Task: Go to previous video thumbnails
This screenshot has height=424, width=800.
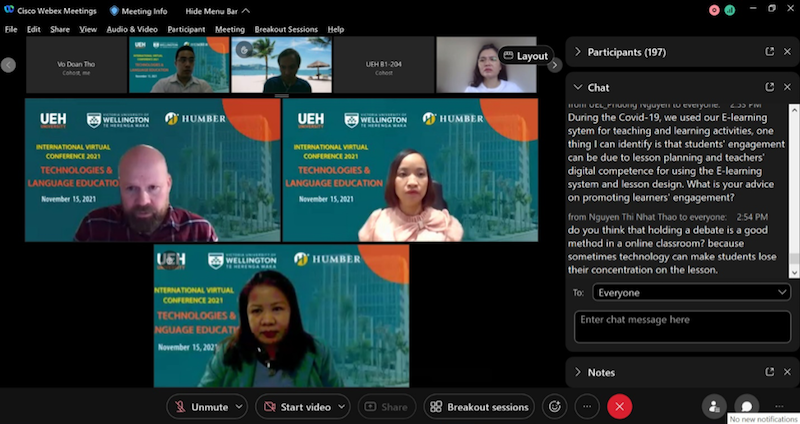Action: [8, 65]
